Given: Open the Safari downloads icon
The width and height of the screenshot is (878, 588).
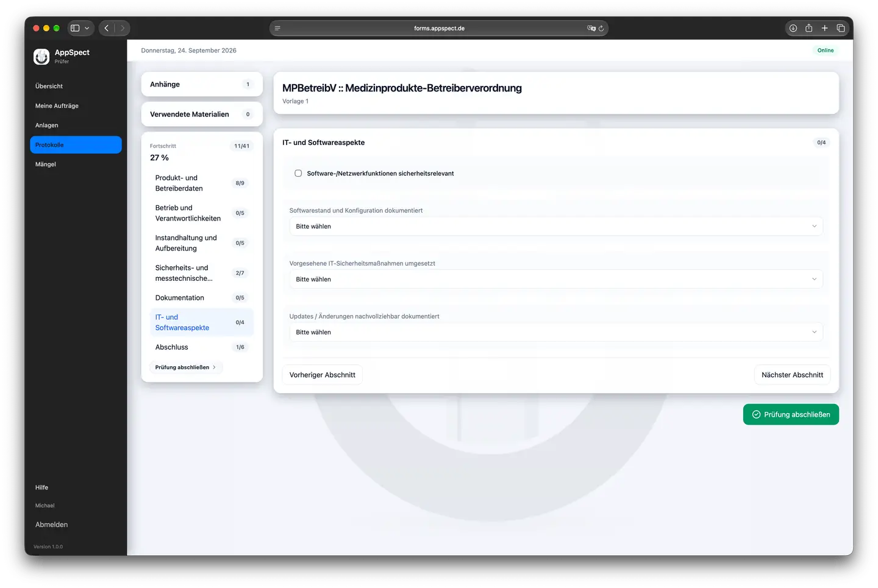Looking at the screenshot, I should click(x=793, y=28).
